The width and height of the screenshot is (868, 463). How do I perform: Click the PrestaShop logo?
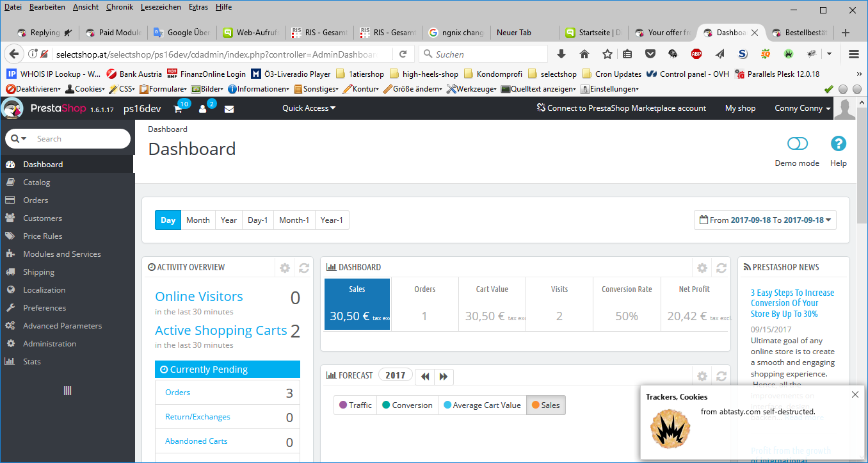[x=58, y=108]
